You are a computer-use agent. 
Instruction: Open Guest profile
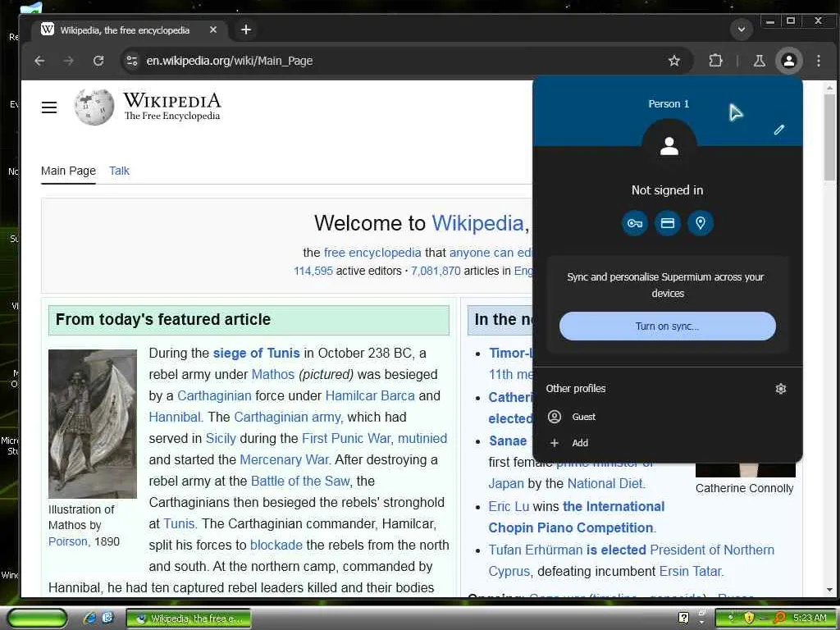(x=668, y=416)
